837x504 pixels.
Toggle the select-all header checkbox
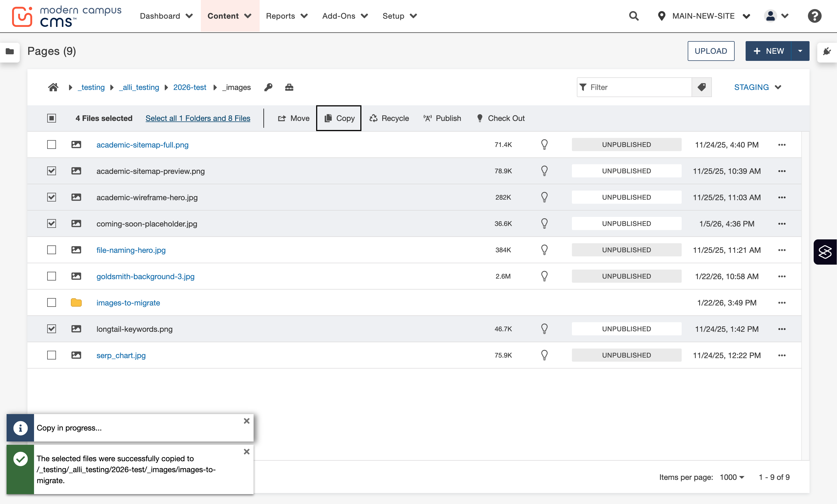pyautogui.click(x=52, y=118)
